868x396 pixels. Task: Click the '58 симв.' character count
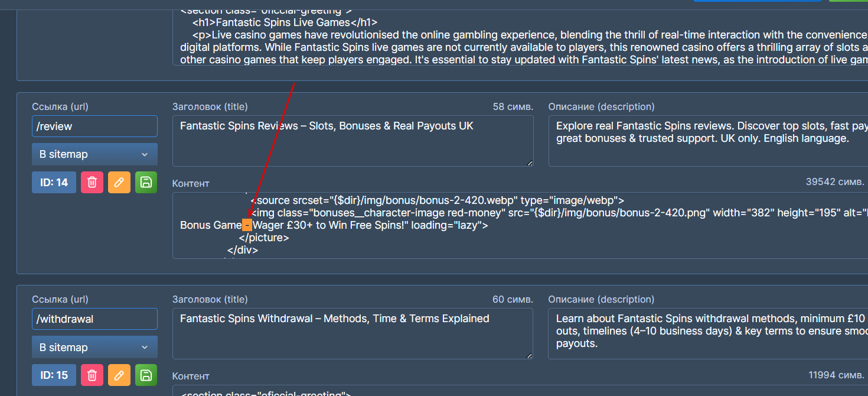[x=513, y=107]
